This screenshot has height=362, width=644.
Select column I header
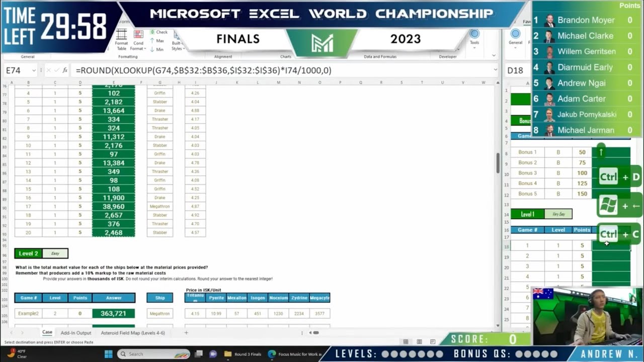pos(195,82)
